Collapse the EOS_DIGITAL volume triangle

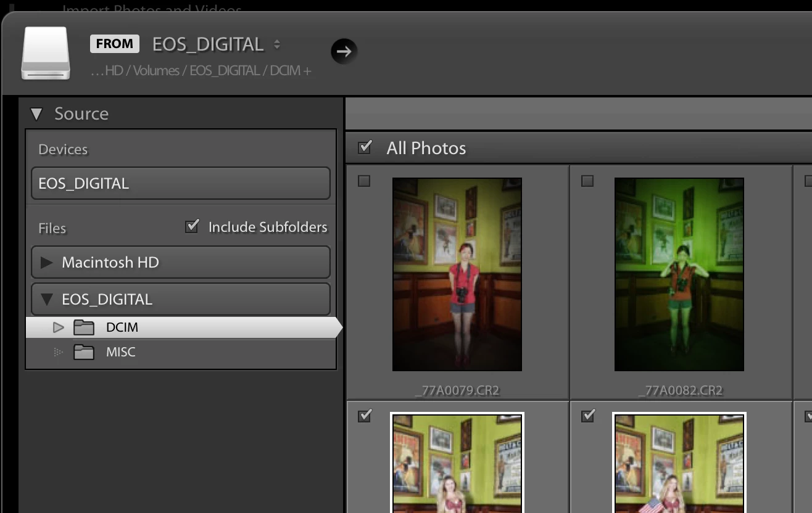(46, 300)
